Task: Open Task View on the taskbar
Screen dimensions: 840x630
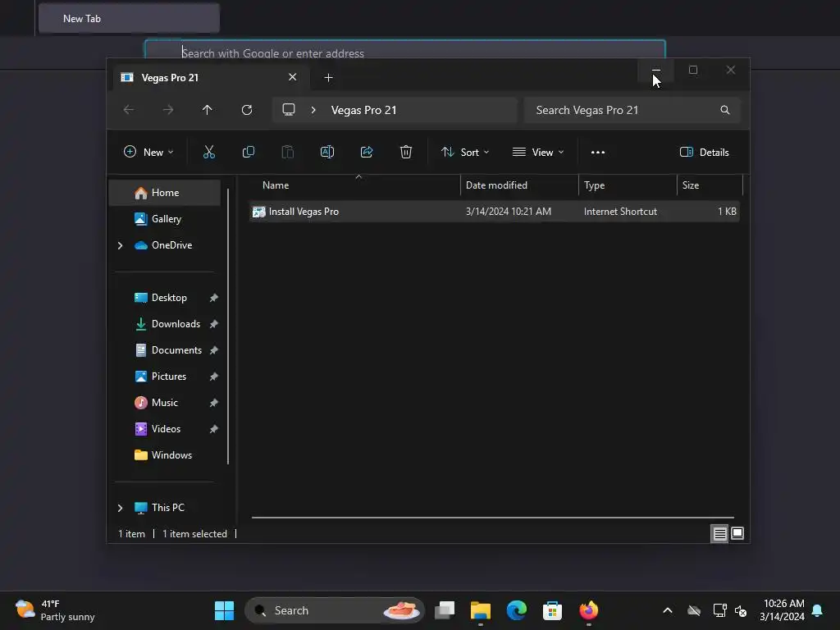Action: click(x=445, y=610)
